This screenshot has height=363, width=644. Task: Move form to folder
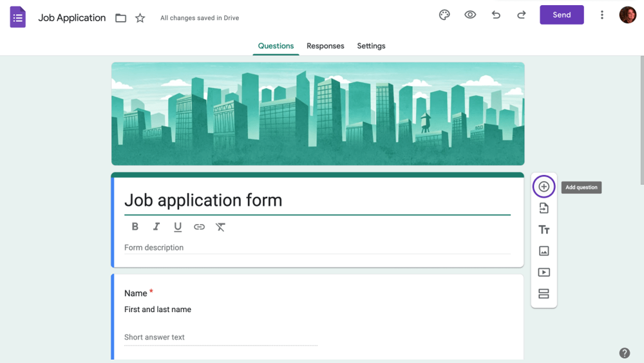coord(120,18)
